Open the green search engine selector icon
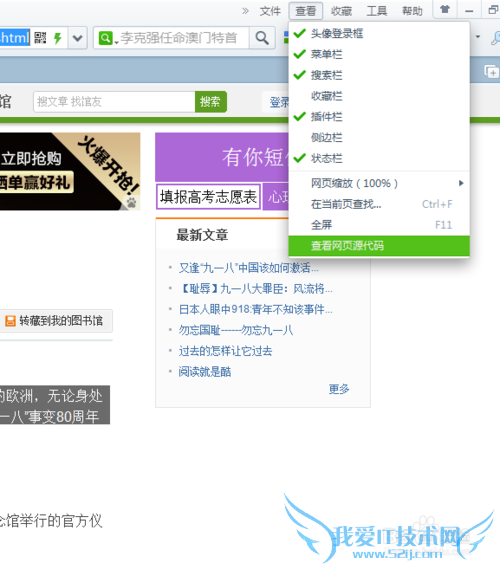Image resolution: width=500 pixels, height=569 pixels. coord(106,38)
